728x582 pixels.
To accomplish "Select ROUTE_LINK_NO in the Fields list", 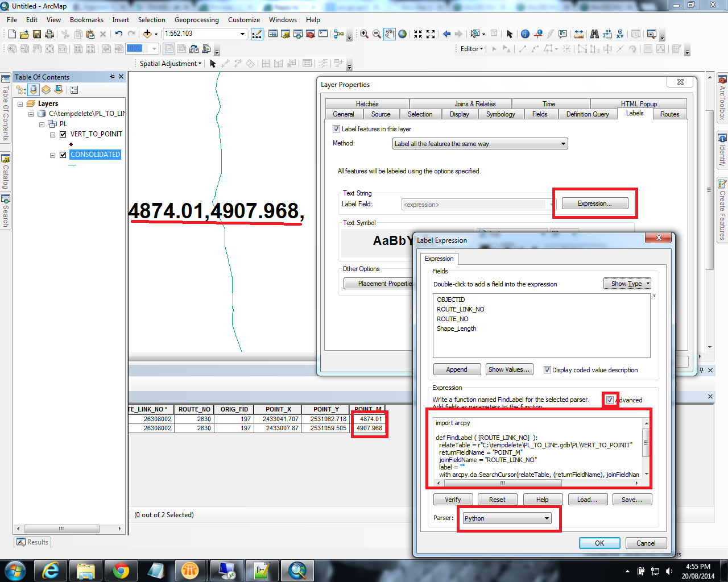I will [x=461, y=309].
